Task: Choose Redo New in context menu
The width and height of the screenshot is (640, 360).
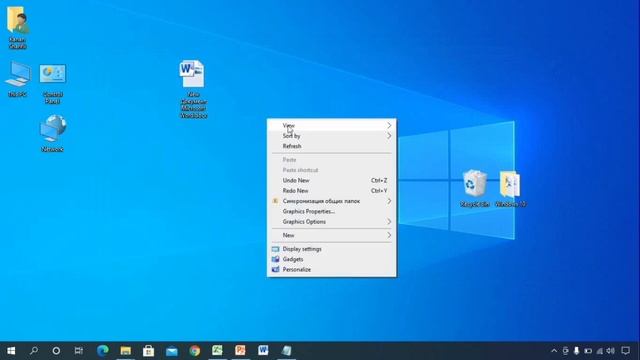Action: coord(331,191)
